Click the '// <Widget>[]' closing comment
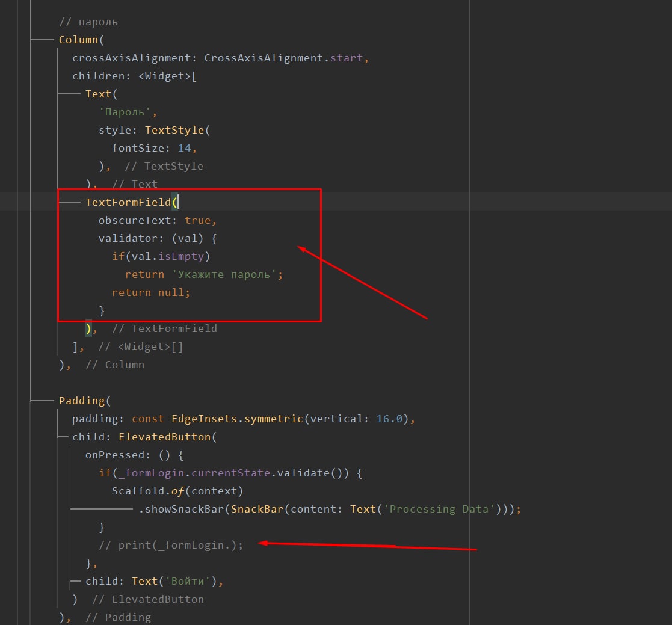 pos(141,346)
